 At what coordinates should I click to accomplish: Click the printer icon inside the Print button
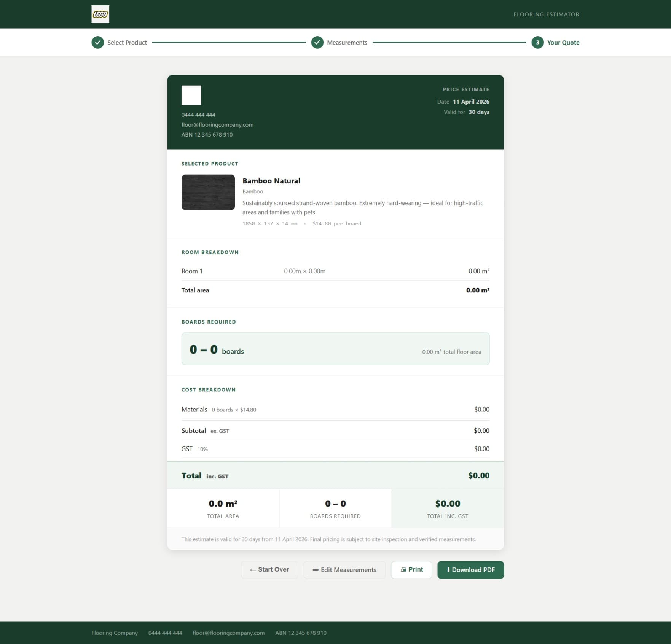click(403, 569)
